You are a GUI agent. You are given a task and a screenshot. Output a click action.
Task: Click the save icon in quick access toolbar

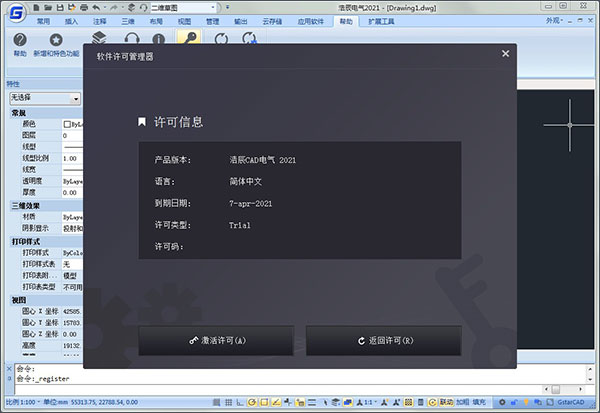pyautogui.click(x=60, y=6)
